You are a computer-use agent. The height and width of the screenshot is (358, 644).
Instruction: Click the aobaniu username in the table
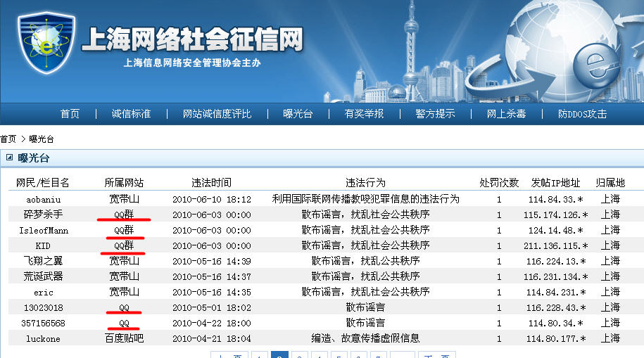coord(43,199)
